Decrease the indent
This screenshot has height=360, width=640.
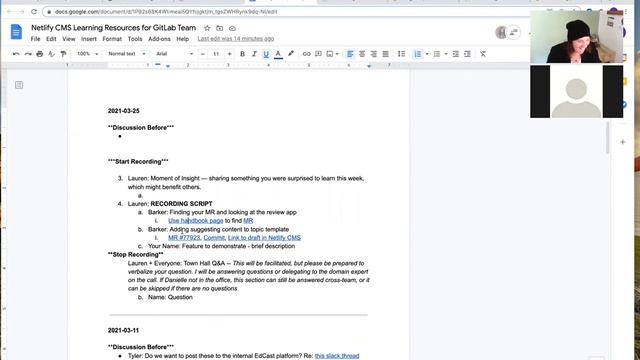[456, 54]
